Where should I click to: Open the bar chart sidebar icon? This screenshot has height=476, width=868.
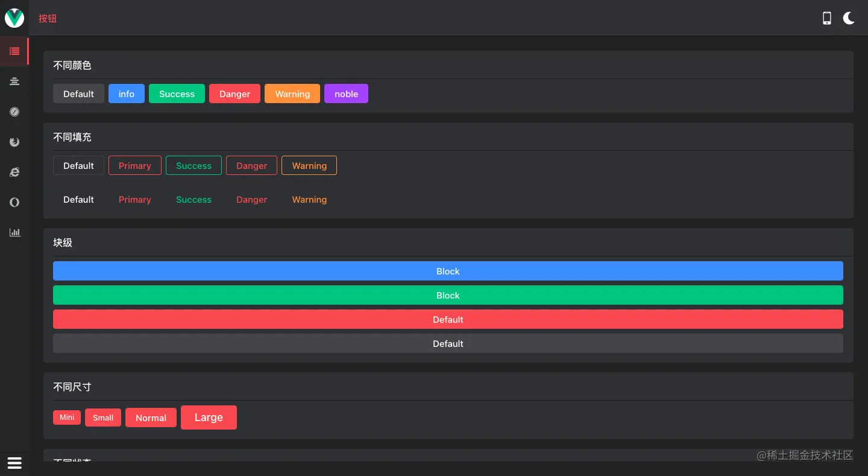(14, 232)
